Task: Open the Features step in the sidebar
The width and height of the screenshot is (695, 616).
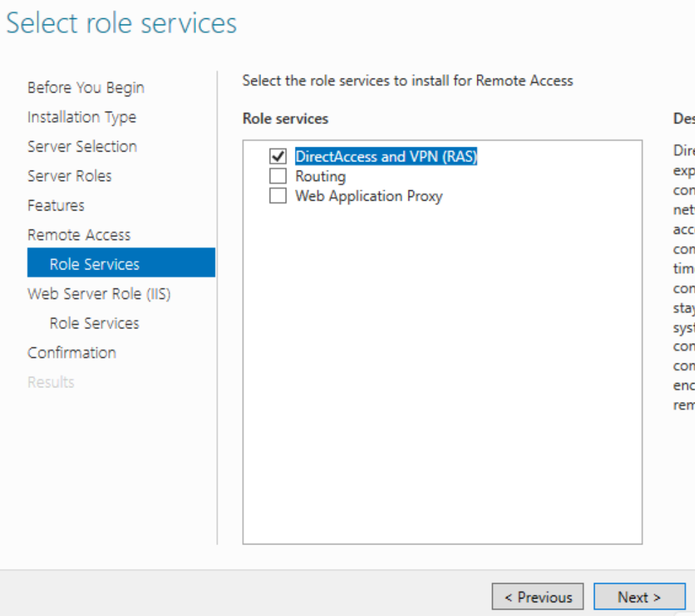Action: [x=55, y=206]
